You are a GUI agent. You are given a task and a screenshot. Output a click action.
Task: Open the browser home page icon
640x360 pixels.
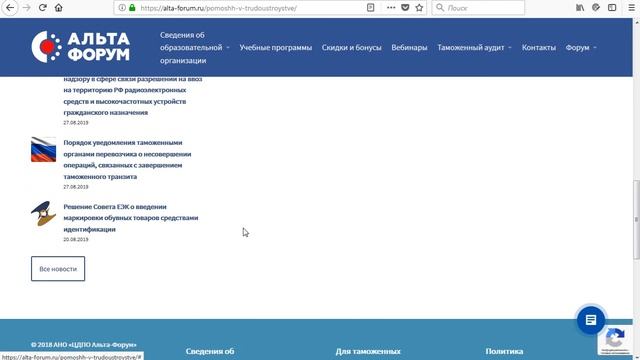click(x=59, y=8)
